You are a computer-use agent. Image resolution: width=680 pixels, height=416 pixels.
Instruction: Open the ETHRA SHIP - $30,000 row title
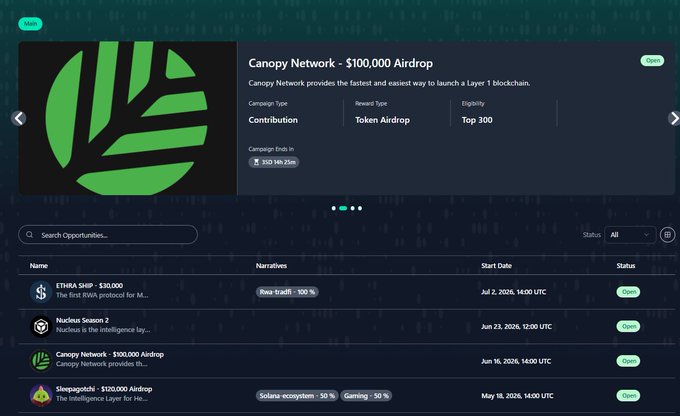click(89, 285)
